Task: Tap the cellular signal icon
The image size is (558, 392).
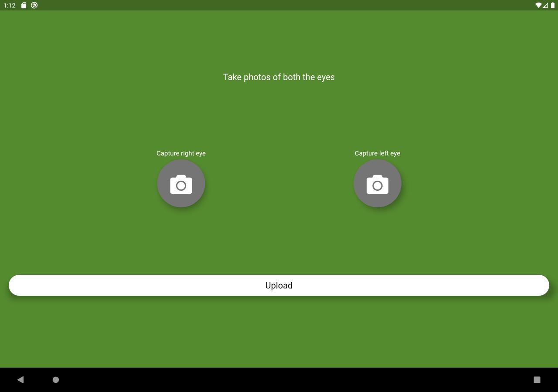Action: pos(545,5)
